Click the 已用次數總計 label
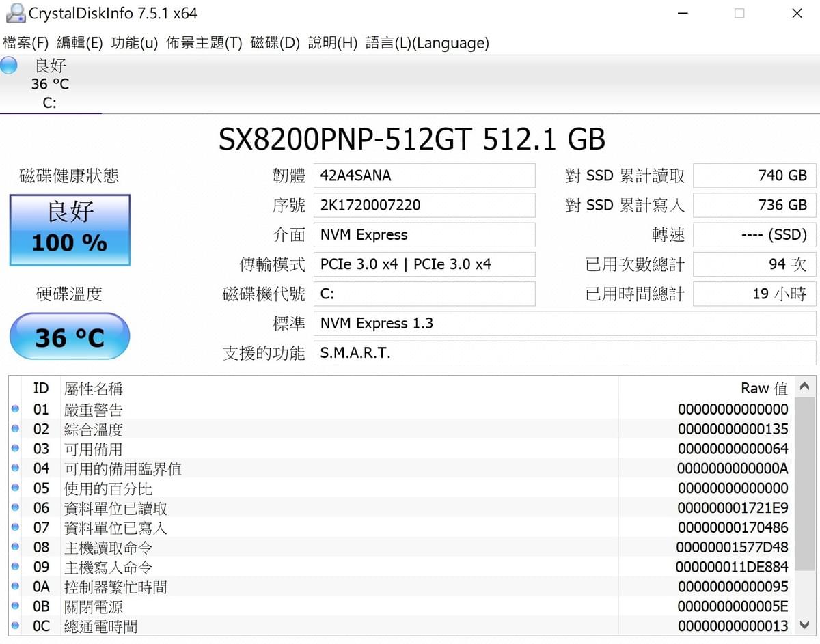This screenshot has height=644, width=820. pyautogui.click(x=635, y=265)
